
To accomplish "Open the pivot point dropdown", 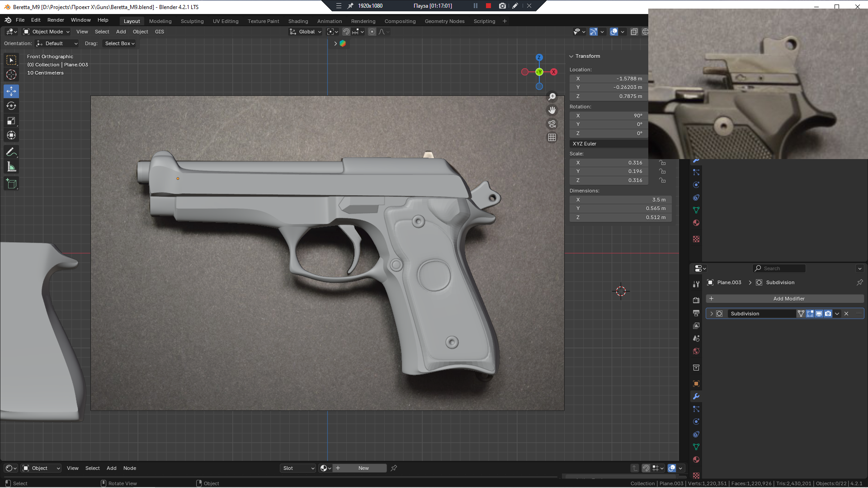I will (332, 32).
